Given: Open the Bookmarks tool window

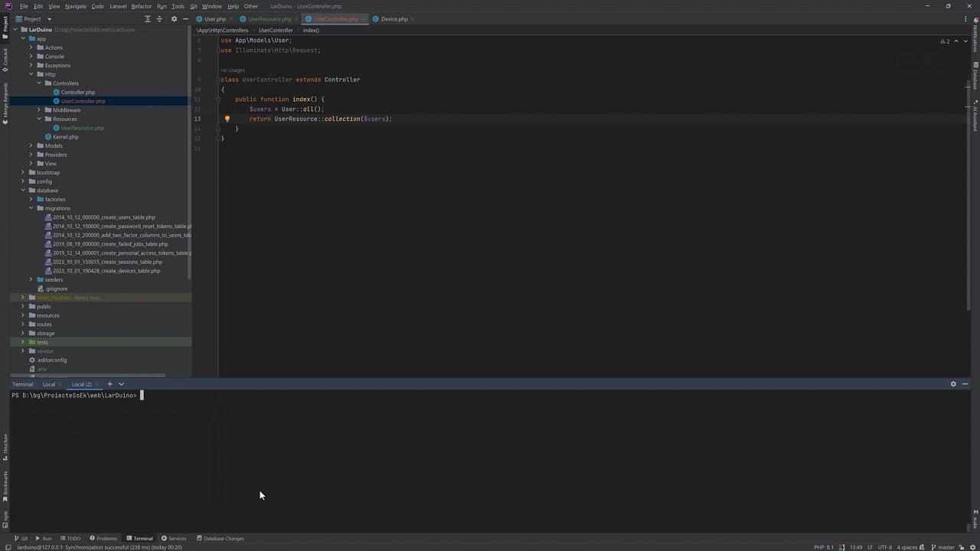Looking at the screenshot, I should tap(5, 487).
